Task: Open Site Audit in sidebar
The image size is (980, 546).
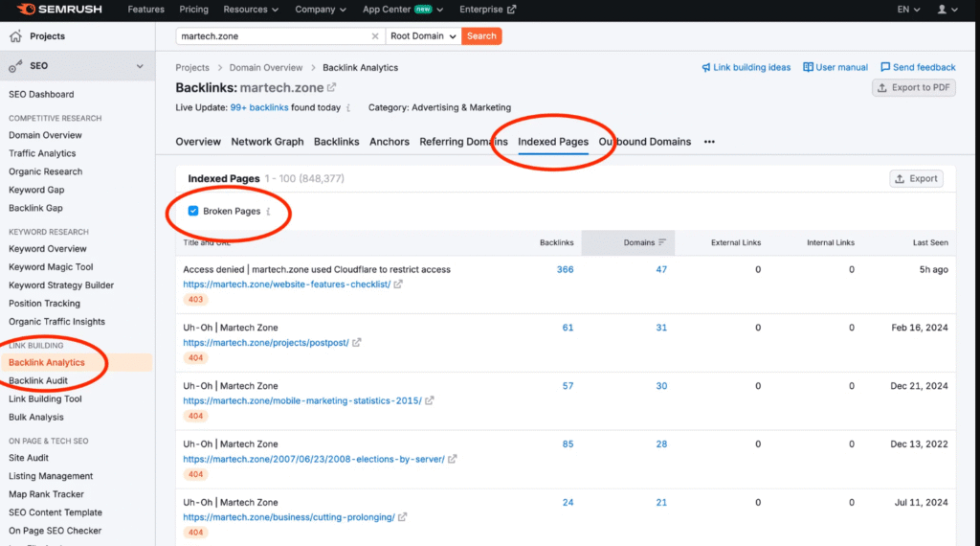Action: coord(29,458)
